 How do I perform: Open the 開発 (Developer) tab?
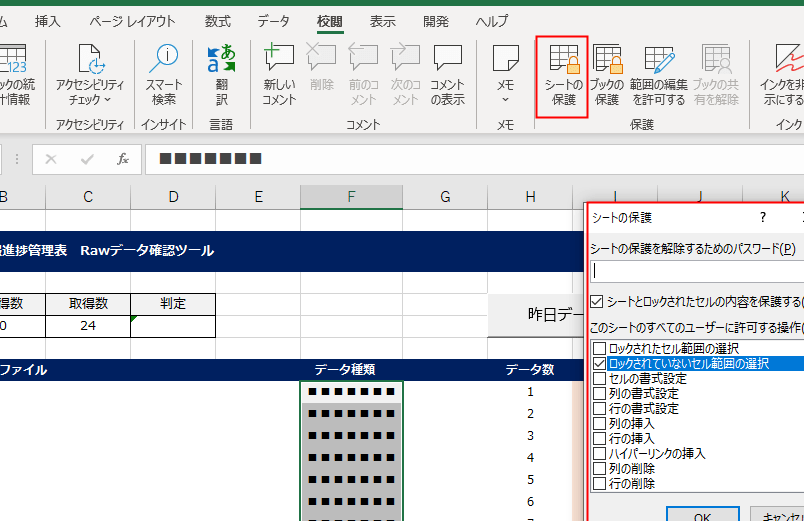[436, 22]
